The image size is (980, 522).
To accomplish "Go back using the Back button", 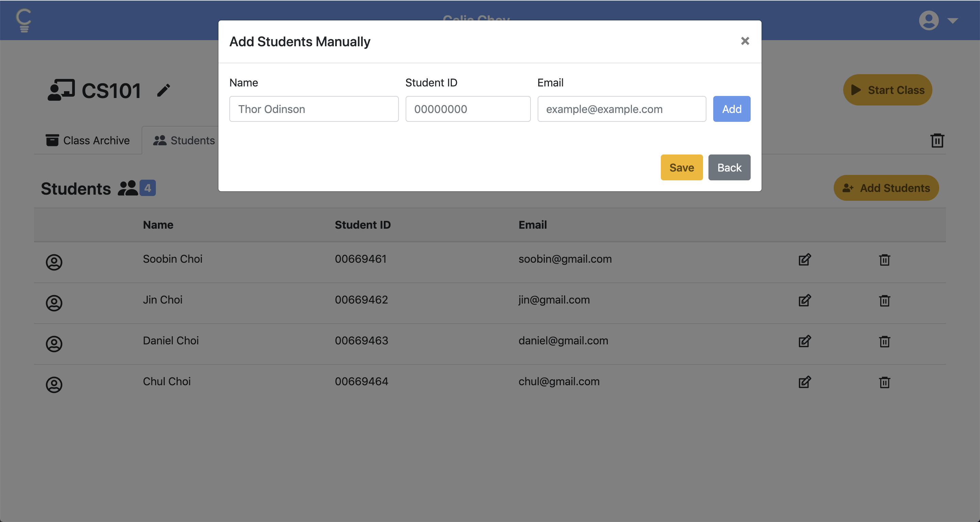I will [x=729, y=167].
